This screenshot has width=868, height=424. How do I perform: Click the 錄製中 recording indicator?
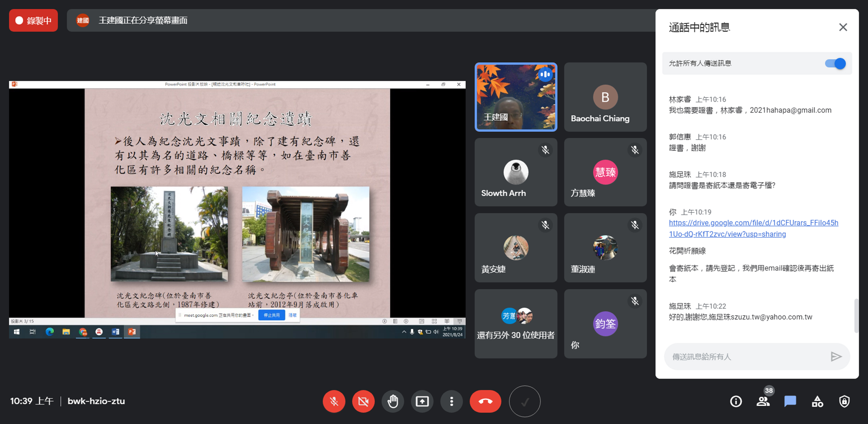pos(33,21)
